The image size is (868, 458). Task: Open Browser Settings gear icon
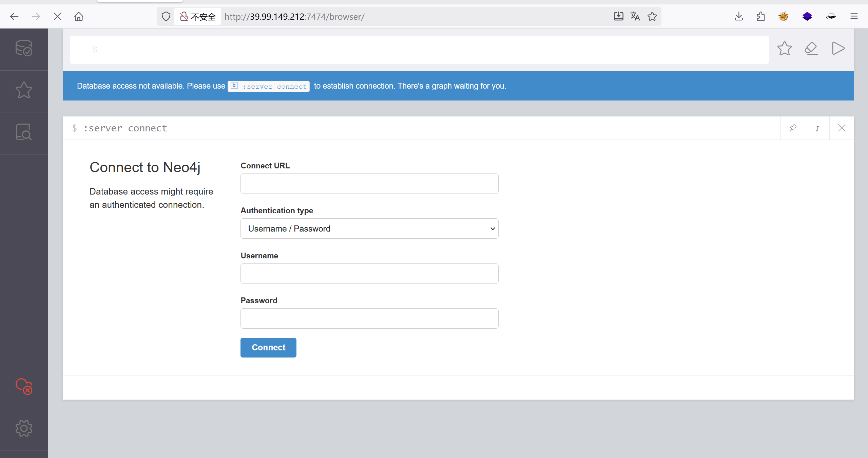click(24, 428)
